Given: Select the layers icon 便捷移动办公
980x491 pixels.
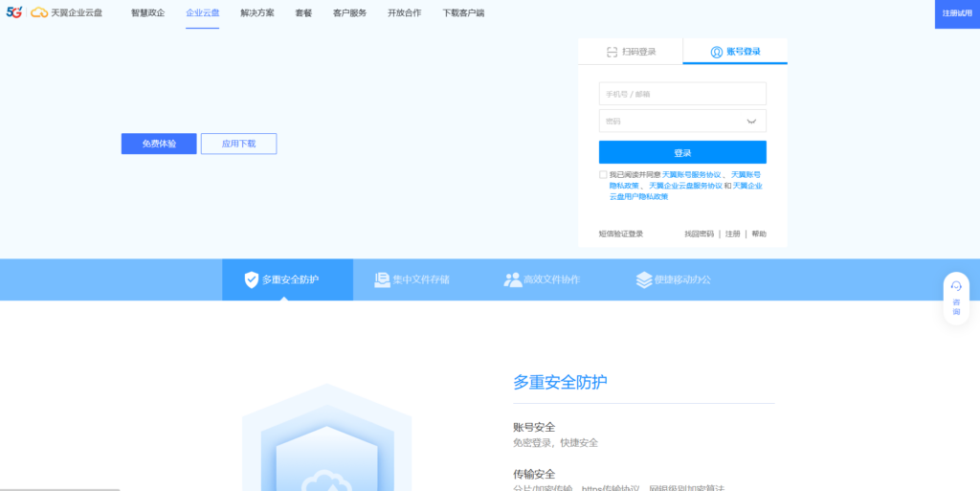Looking at the screenshot, I should 644,280.
